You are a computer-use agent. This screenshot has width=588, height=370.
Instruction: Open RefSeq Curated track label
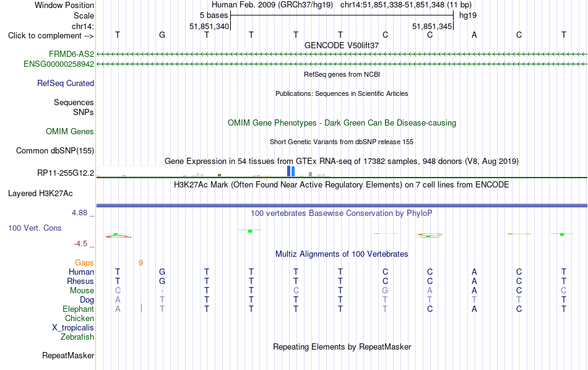66,84
